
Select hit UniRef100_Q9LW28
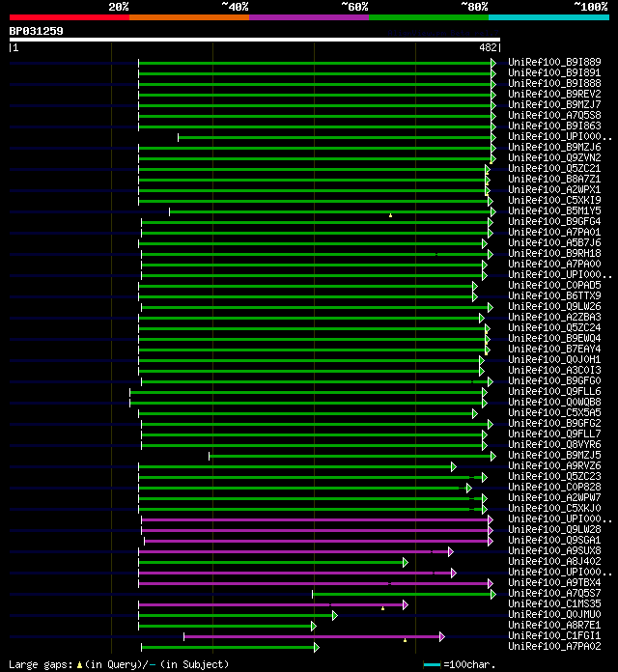[554, 529]
